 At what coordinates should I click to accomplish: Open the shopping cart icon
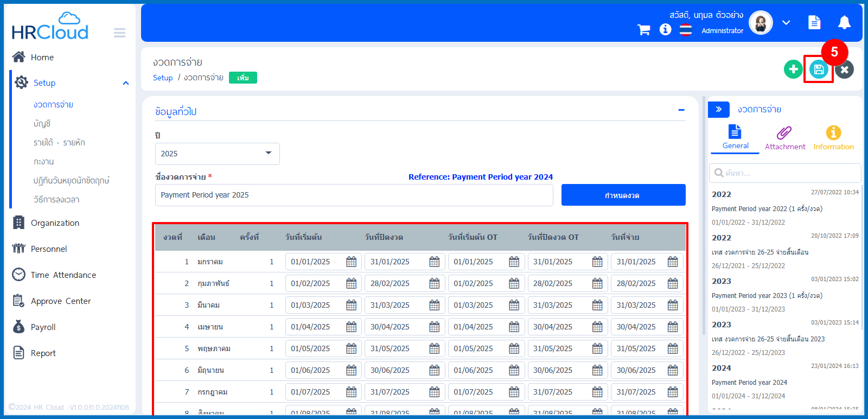tap(644, 30)
